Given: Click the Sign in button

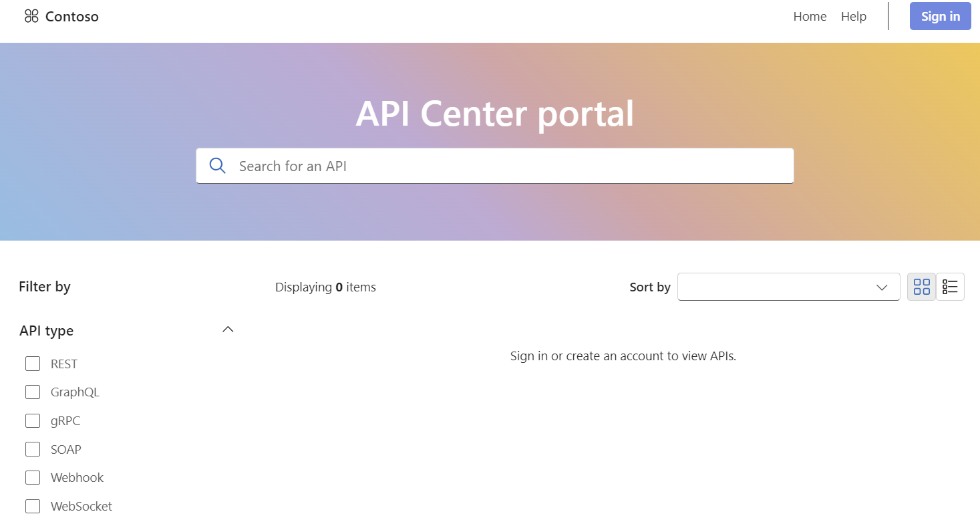Looking at the screenshot, I should (x=940, y=16).
